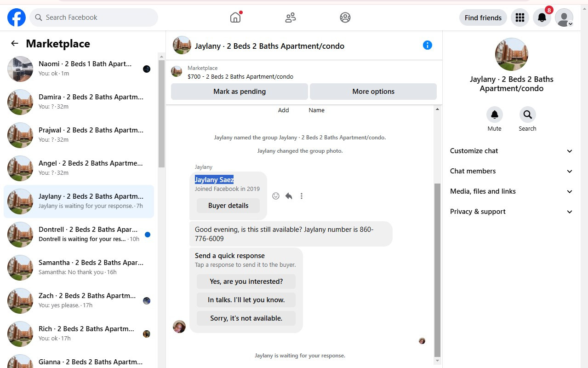
Task: Open Dontrell conversation in Marketplace list
Action: (x=79, y=235)
